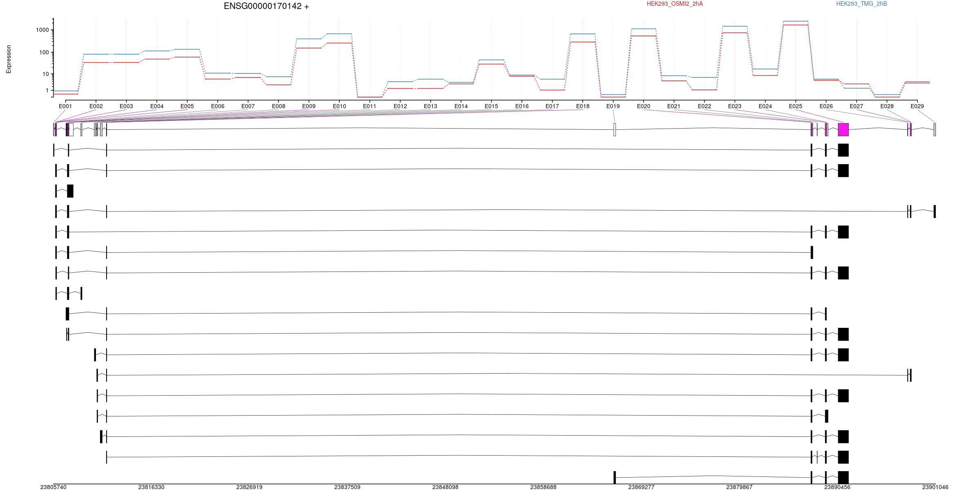Screen dimensions: 980x494
Task: Click exon bin label E003
Action: [126, 106]
